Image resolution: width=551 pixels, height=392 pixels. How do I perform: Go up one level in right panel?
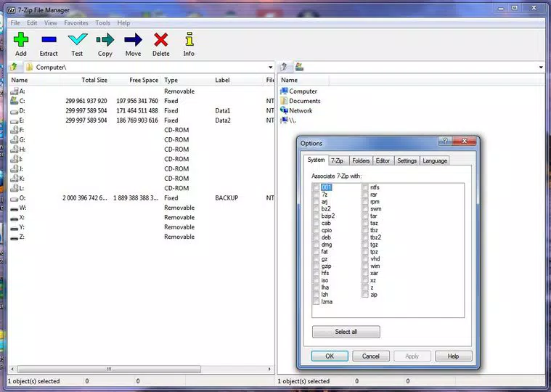tap(284, 67)
